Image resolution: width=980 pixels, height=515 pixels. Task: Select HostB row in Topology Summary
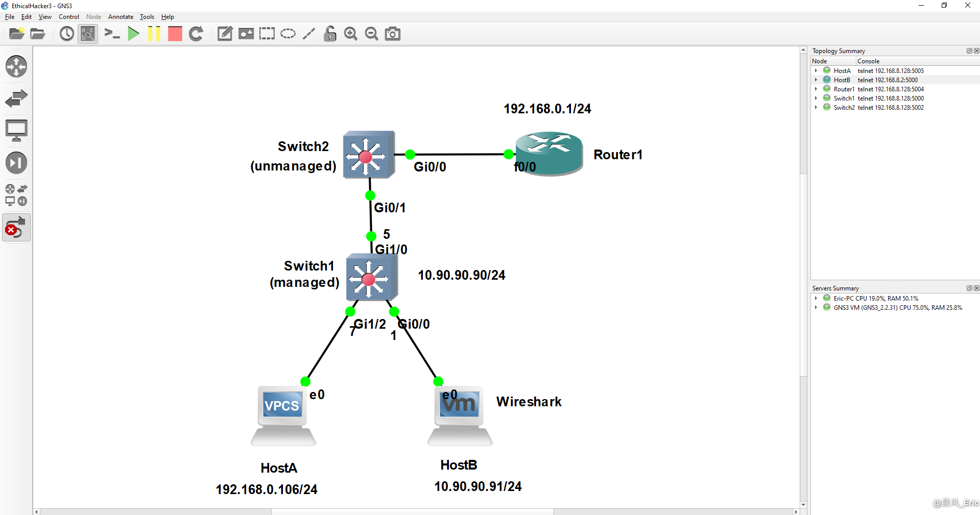pos(895,80)
